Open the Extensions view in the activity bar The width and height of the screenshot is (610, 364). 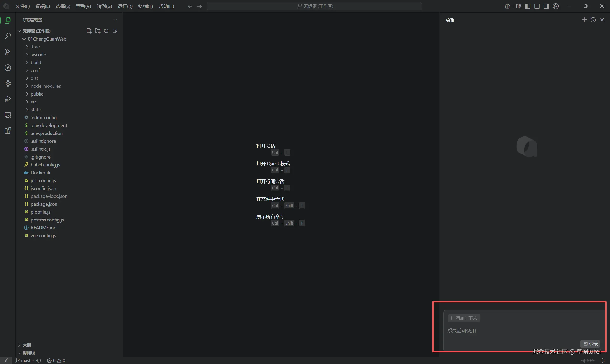pyautogui.click(x=8, y=130)
